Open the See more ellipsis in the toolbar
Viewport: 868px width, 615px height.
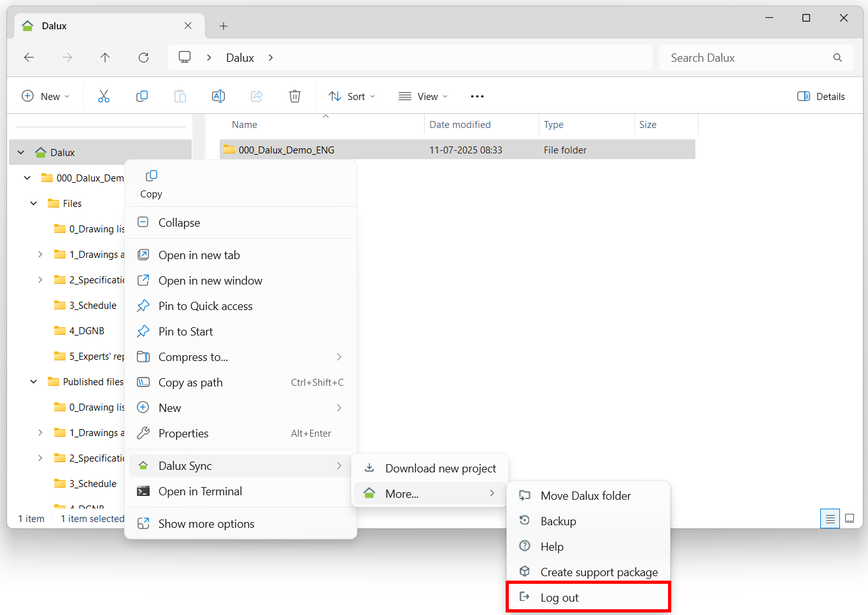[x=477, y=96]
